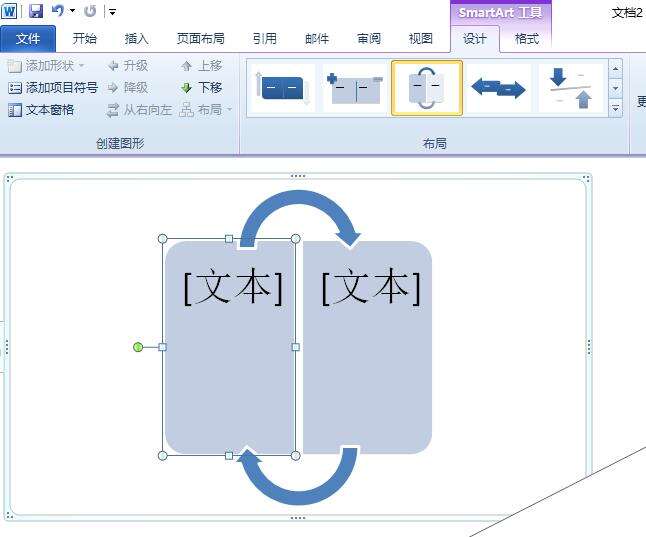This screenshot has width=646, height=537.
Task: Click 下移 to move the shape down
Action: [201, 88]
